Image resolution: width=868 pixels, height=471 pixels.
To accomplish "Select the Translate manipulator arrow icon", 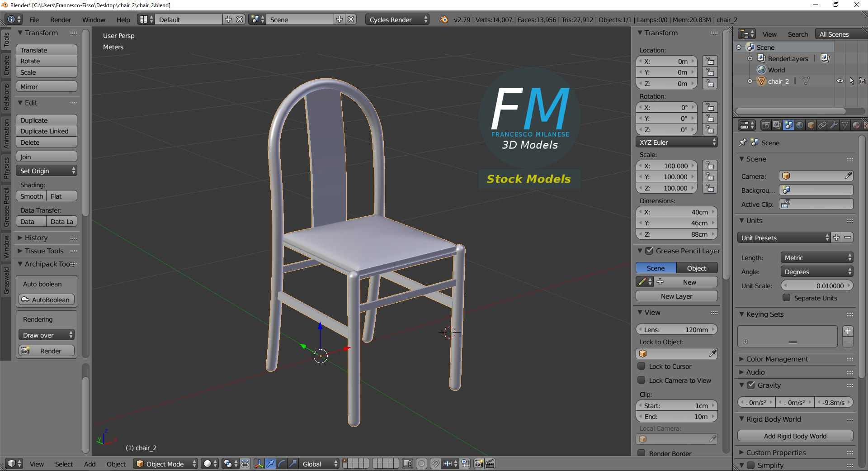I will coord(270,464).
